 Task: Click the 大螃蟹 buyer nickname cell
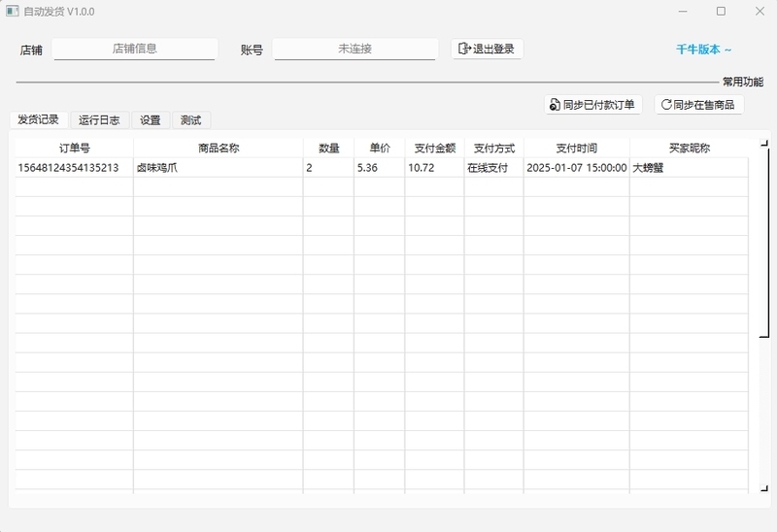690,167
